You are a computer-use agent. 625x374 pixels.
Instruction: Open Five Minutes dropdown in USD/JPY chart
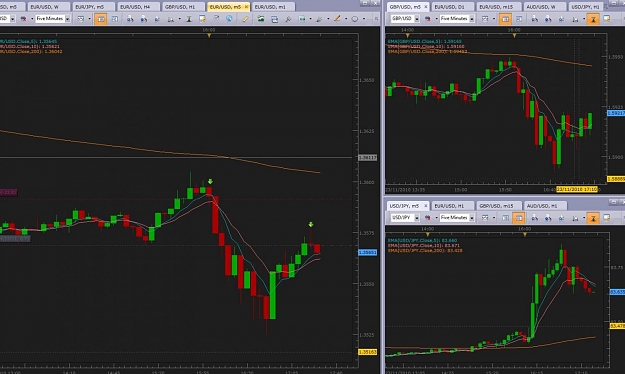click(x=472, y=218)
